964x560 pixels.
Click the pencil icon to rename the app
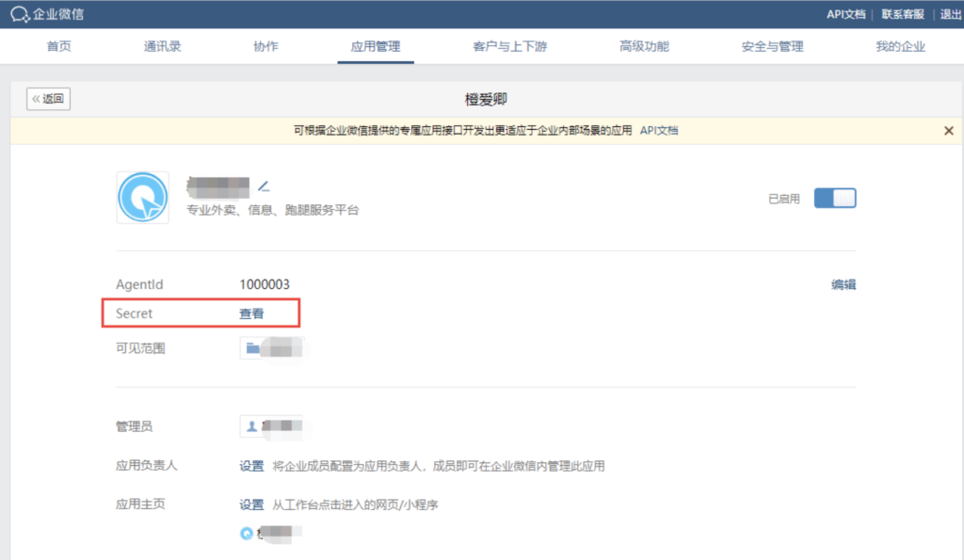coord(265,185)
